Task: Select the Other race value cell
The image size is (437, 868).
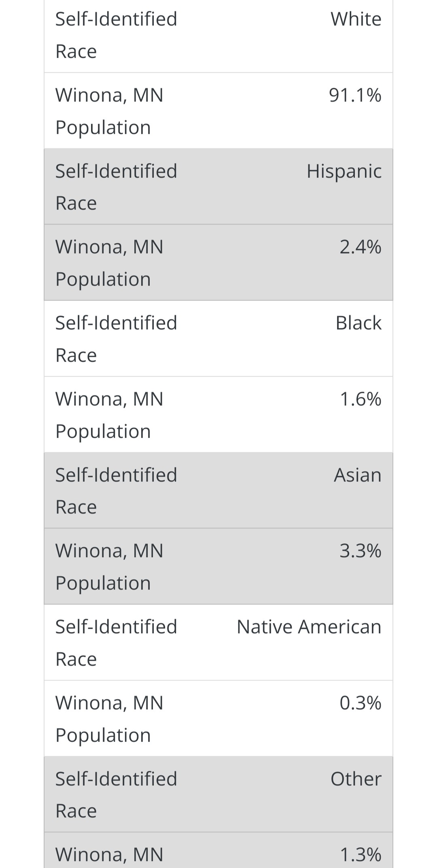Action: click(x=356, y=779)
